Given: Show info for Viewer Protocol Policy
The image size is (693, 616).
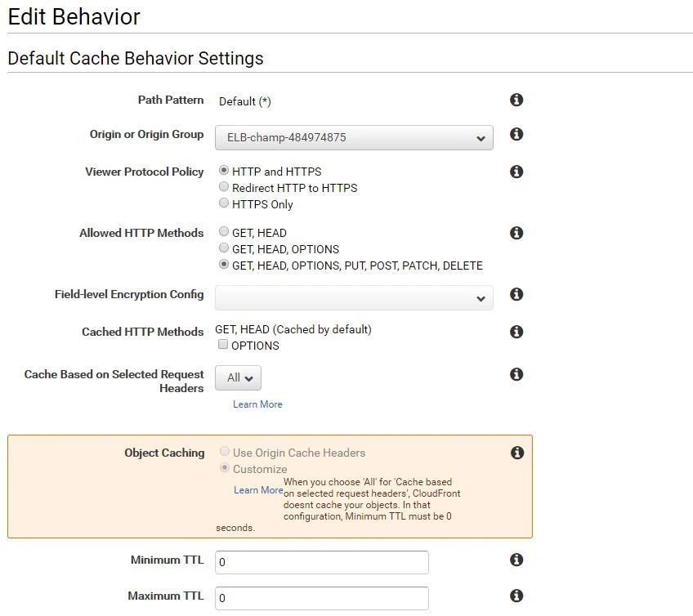Looking at the screenshot, I should tap(516, 172).
